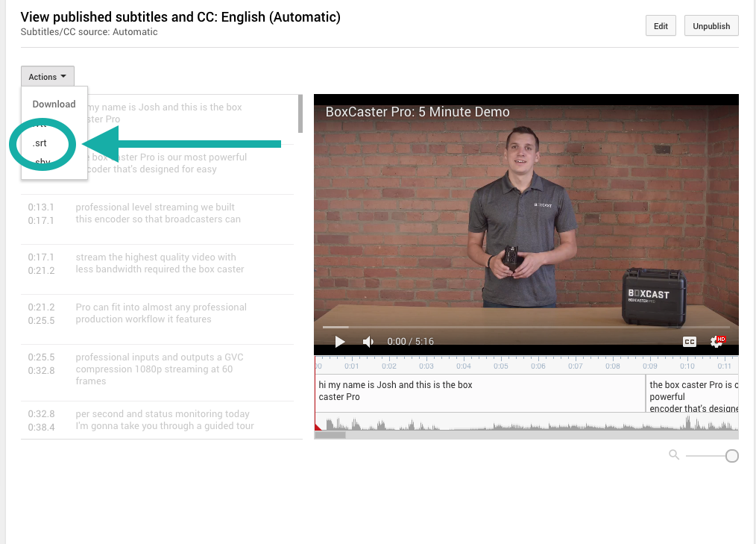Select the .sbv download option
756x544 pixels.
pos(42,161)
